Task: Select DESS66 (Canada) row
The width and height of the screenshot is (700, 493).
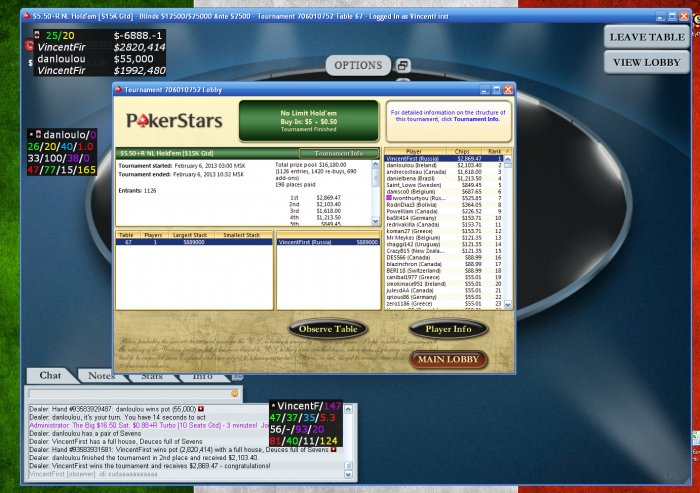Action: 444,257
